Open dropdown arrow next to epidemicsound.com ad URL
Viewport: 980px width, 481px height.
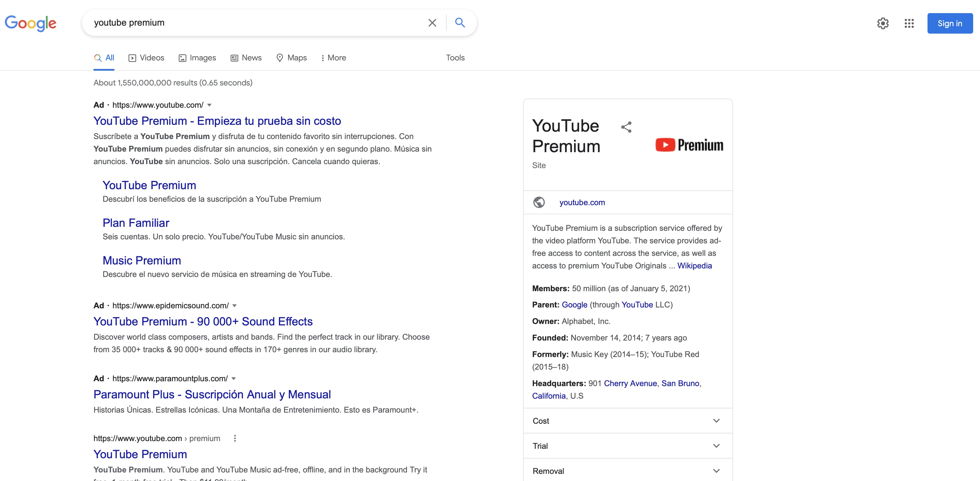point(234,306)
